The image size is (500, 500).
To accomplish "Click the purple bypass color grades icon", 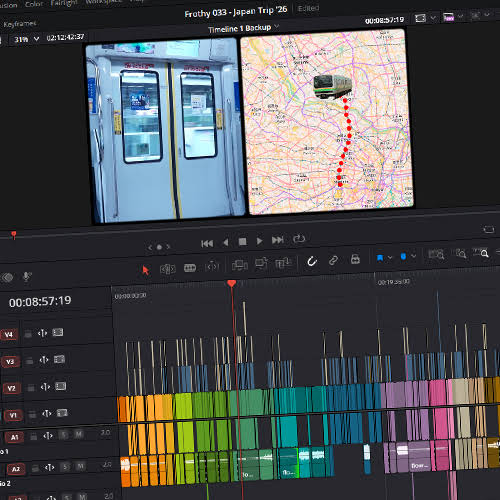I will [x=448, y=17].
